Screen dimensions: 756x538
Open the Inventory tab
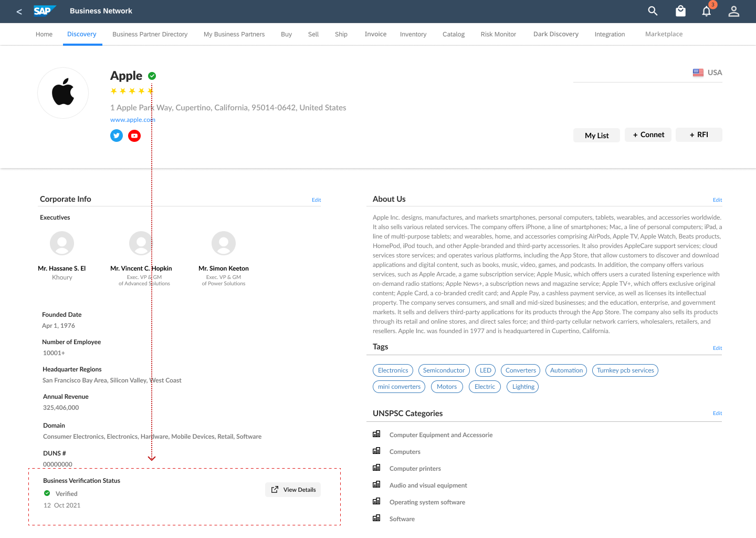point(413,34)
